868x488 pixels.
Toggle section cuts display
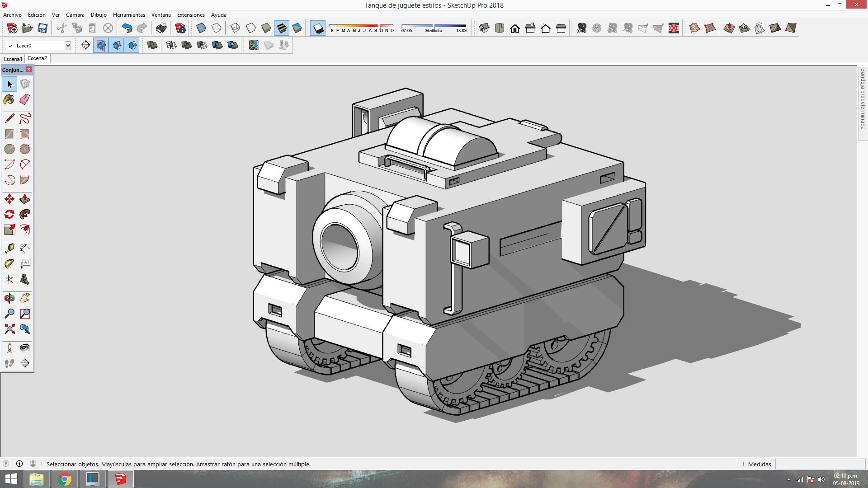117,45
